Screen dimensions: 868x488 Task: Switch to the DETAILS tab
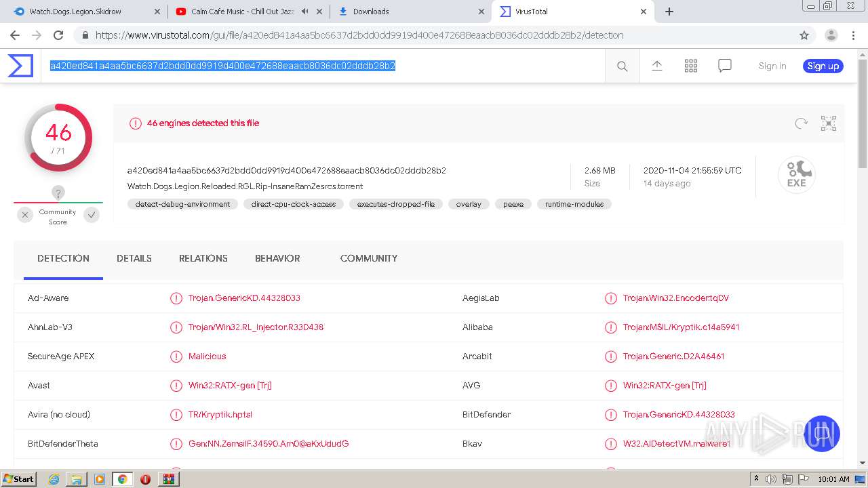[x=134, y=258]
